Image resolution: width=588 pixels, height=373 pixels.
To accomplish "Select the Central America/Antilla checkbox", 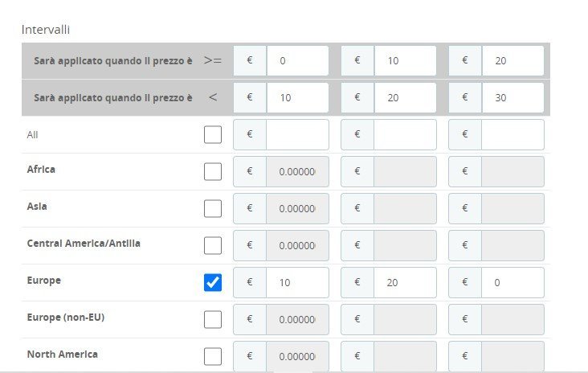I will pyautogui.click(x=213, y=245).
